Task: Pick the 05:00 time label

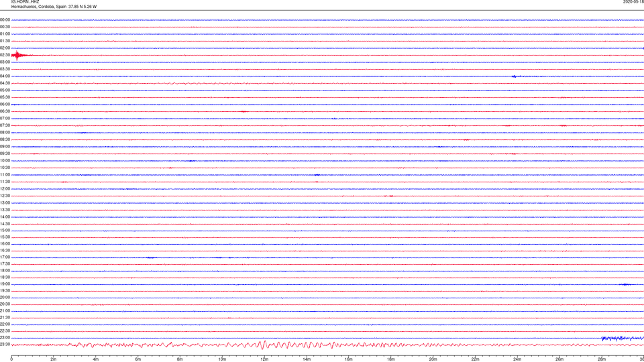Action: pos(5,90)
